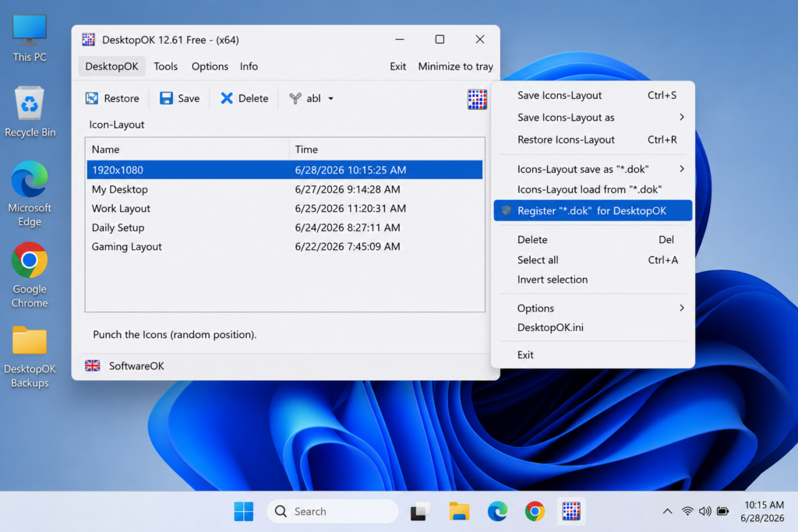Click the DesktopOK taskbar icon
This screenshot has width=798, height=532.
[571, 511]
